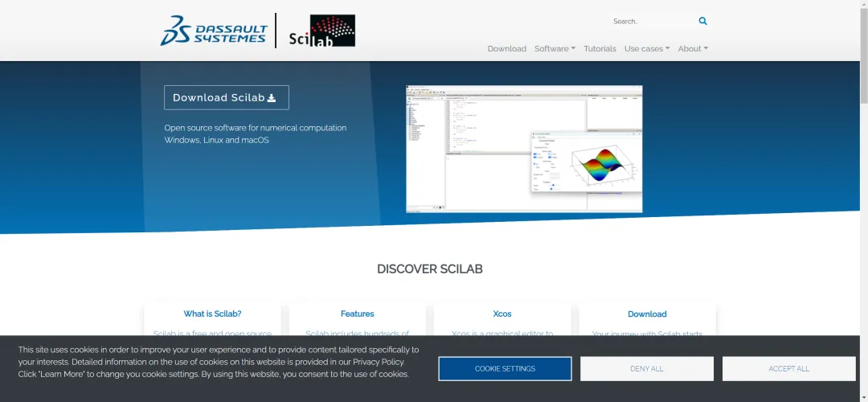Open the Features card link

pyautogui.click(x=357, y=314)
